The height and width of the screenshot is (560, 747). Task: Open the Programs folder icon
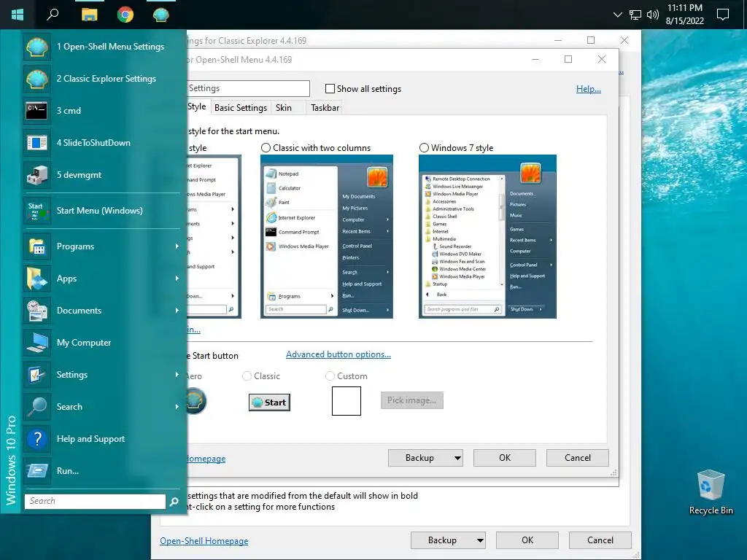(36, 246)
